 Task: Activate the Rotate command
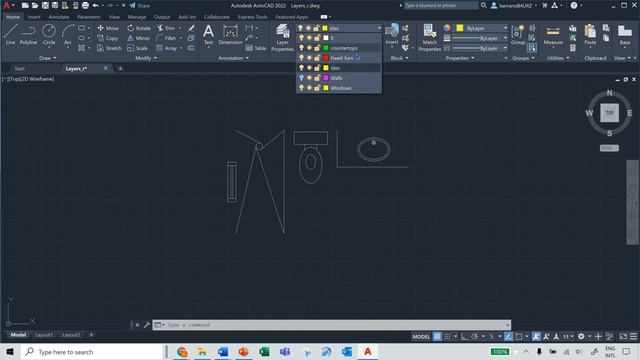[x=139, y=28]
